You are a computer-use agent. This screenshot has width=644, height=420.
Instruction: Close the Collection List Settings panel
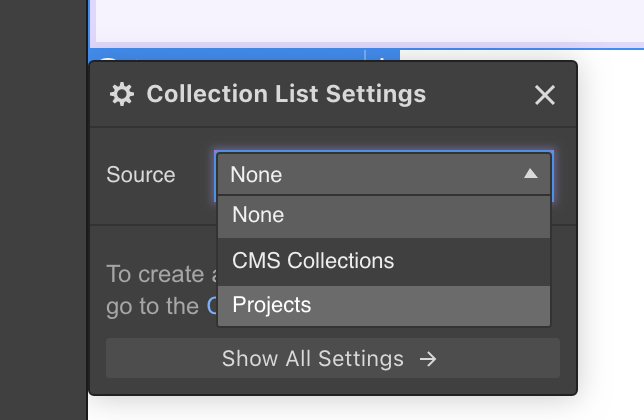coord(544,95)
